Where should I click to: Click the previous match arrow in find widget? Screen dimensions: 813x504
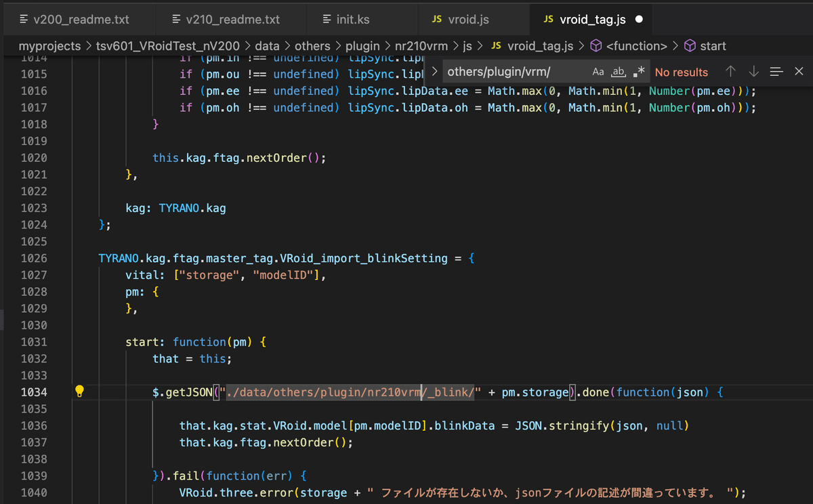point(730,71)
